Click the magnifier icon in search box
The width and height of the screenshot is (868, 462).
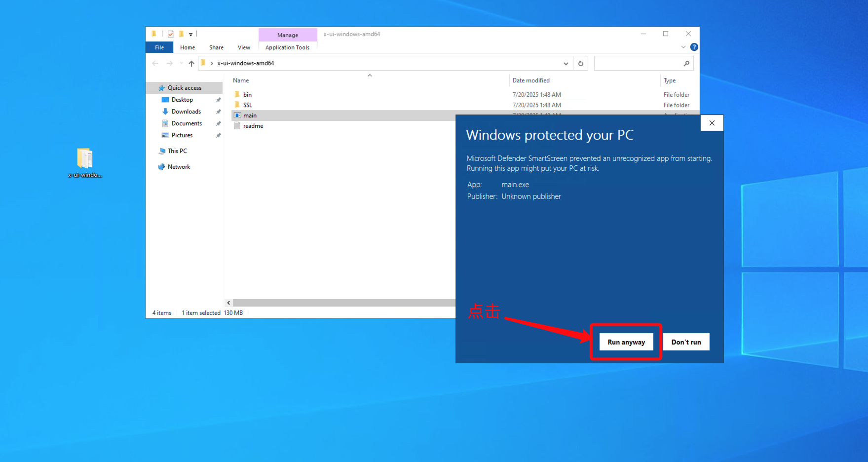[x=686, y=63]
